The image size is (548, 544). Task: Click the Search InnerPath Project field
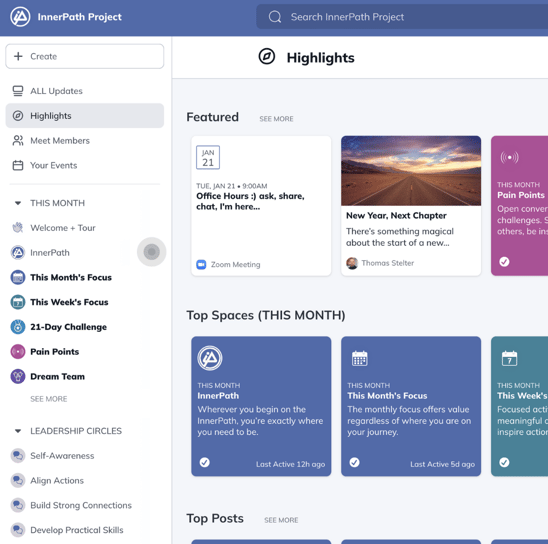point(402,16)
